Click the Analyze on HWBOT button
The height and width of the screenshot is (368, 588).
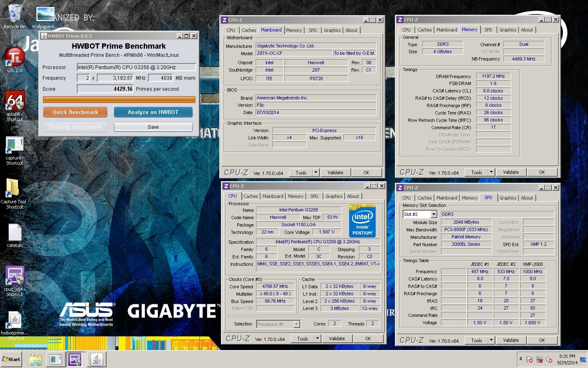pyautogui.click(x=153, y=112)
